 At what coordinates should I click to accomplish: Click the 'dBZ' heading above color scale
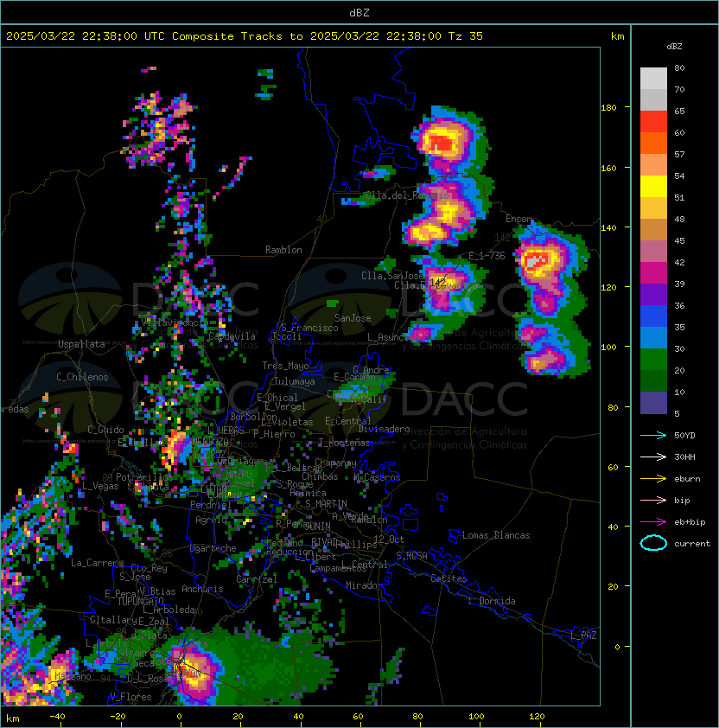[x=674, y=47]
